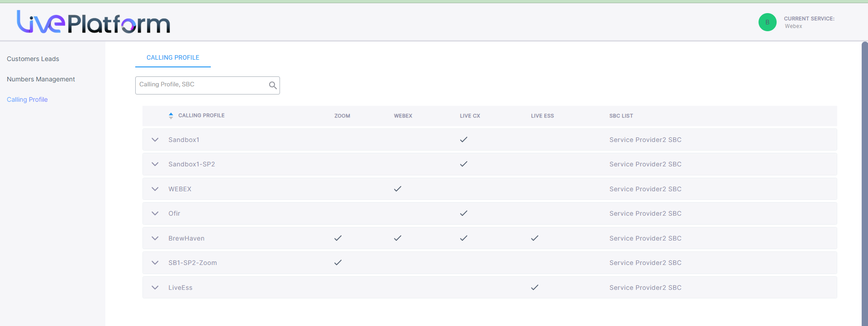Click the Live ESS checkmark for BrewHaven
Viewport: 868px width, 326px height.
(535, 238)
